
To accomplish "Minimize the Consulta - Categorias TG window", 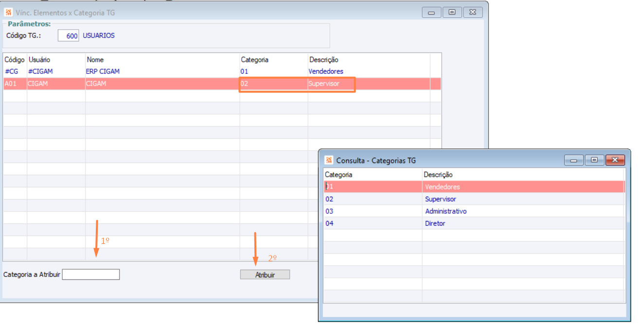I will [x=574, y=160].
